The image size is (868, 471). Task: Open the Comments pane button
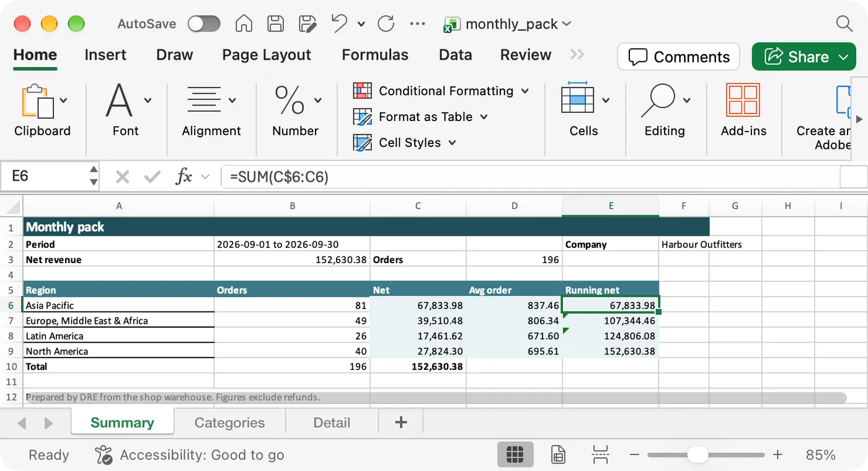coord(678,56)
